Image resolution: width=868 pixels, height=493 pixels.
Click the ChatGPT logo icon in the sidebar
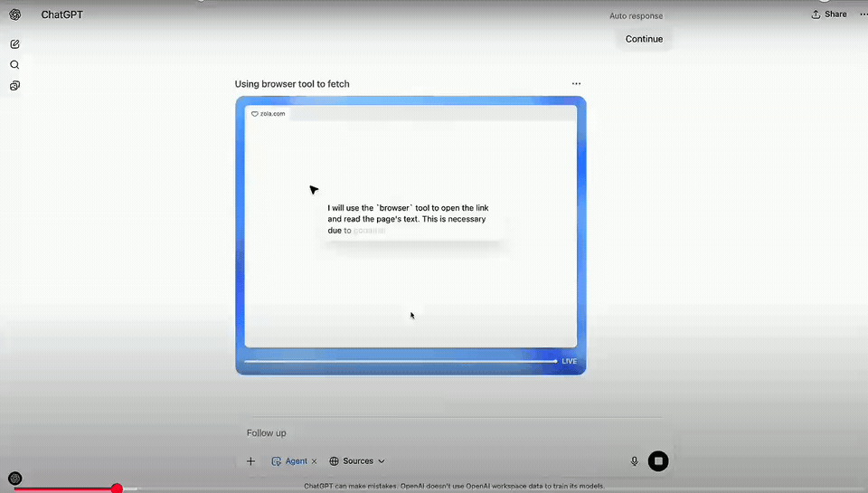click(15, 15)
